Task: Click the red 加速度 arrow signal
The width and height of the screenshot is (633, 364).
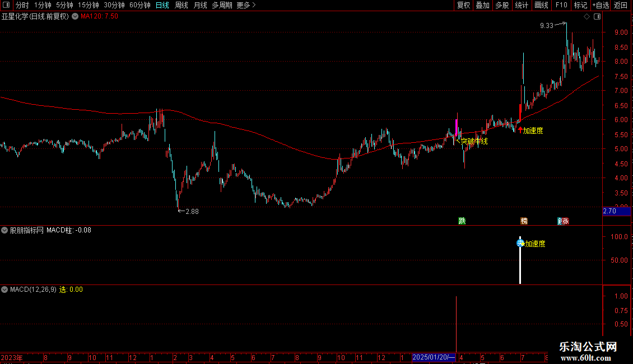Action: pos(520,130)
